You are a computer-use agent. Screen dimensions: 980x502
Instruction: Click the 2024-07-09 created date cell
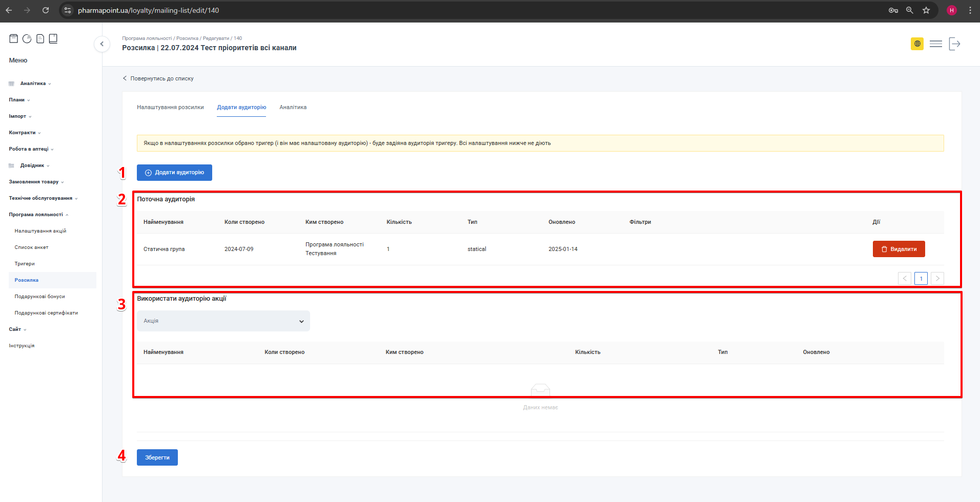pos(239,249)
